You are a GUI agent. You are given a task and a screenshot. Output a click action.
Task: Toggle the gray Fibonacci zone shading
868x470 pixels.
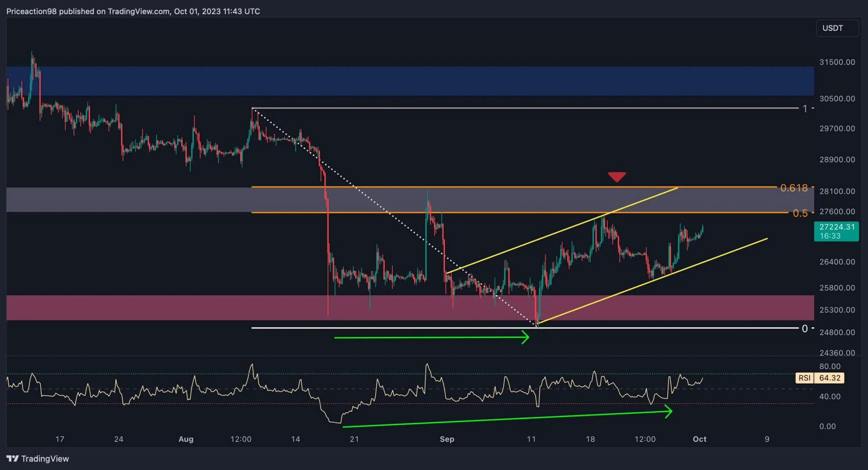pos(136,200)
